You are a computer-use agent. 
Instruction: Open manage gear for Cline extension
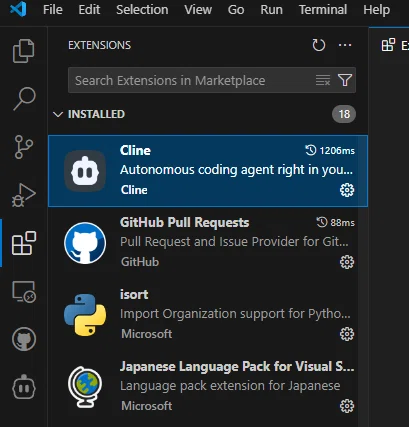347,190
